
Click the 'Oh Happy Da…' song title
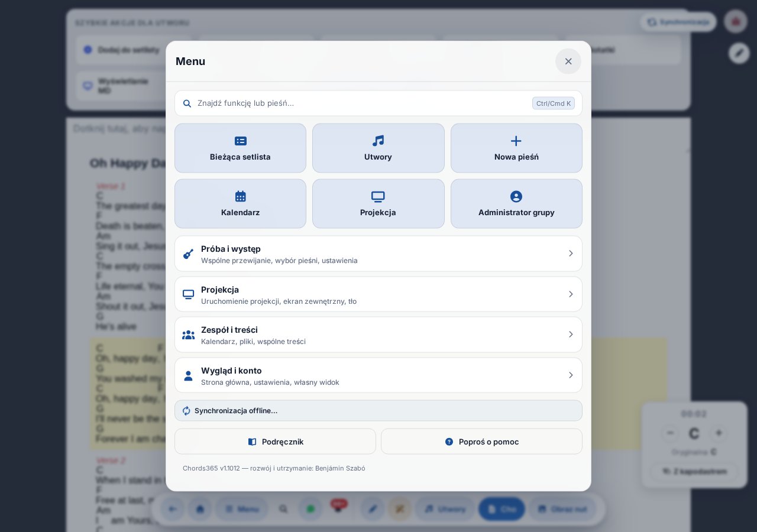click(128, 163)
